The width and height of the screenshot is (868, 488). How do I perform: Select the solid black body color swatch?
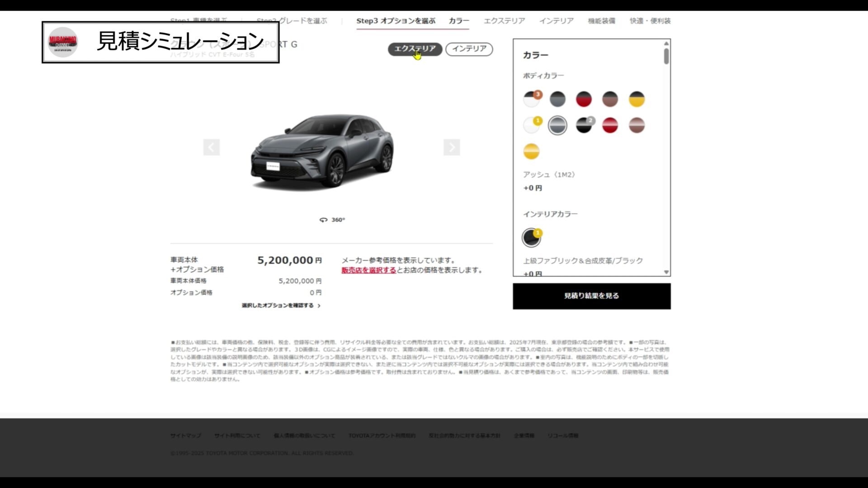coord(584,125)
